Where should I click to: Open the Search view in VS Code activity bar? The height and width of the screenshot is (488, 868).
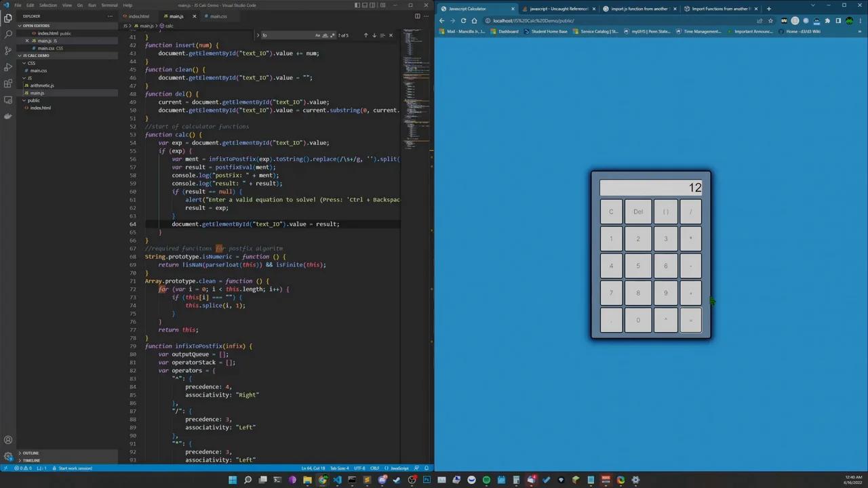pyautogui.click(x=8, y=33)
